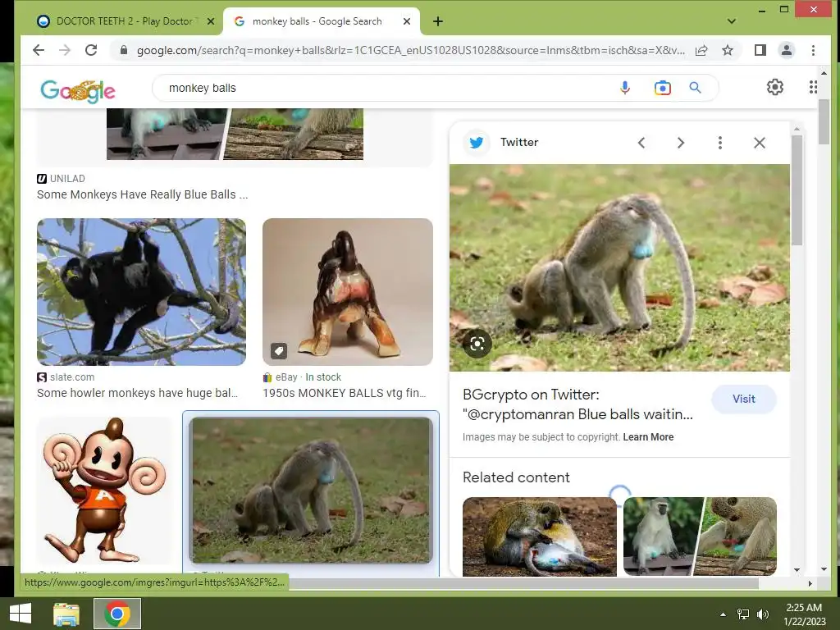Click the browser forward arrow
This screenshot has width=840, height=630.
pyautogui.click(x=65, y=50)
